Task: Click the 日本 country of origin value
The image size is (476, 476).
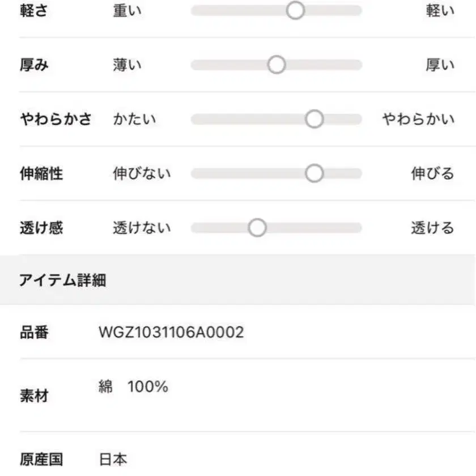Action: click(x=113, y=459)
